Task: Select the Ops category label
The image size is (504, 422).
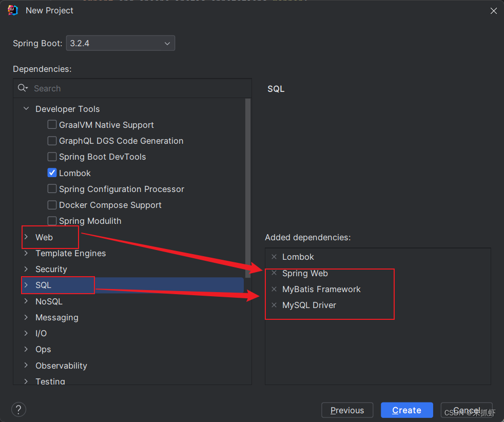Action: [43, 350]
